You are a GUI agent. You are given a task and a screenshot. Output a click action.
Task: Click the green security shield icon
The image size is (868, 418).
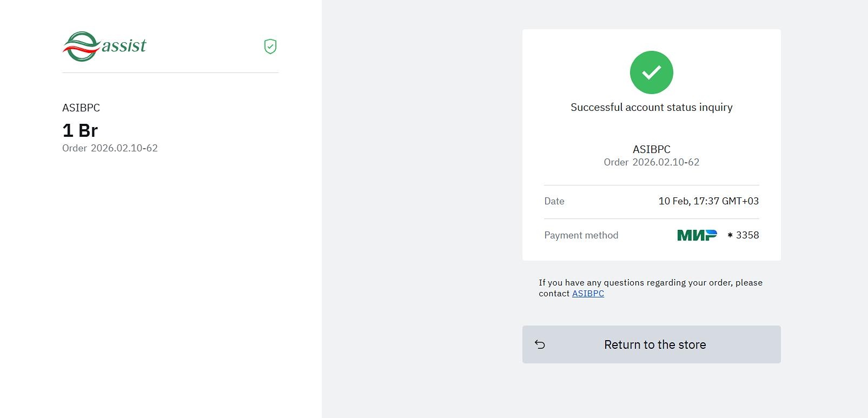(270, 47)
